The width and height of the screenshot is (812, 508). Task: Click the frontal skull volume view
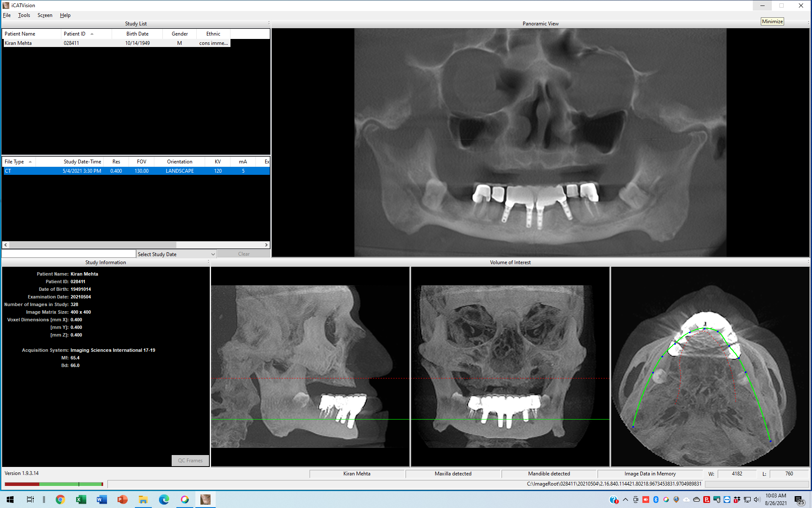click(510, 367)
